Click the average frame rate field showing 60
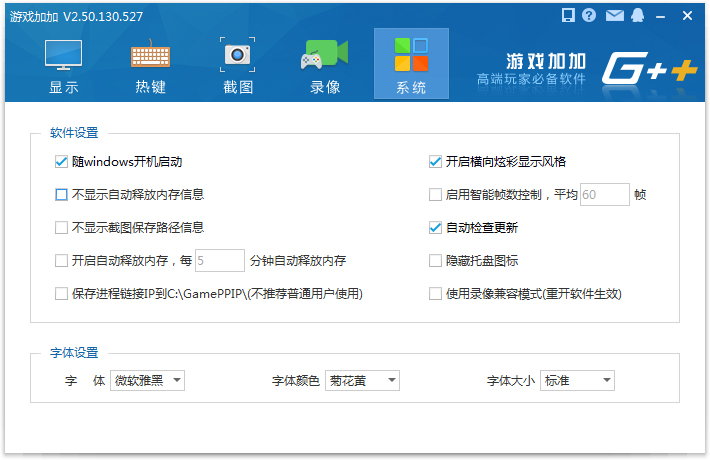 point(604,195)
